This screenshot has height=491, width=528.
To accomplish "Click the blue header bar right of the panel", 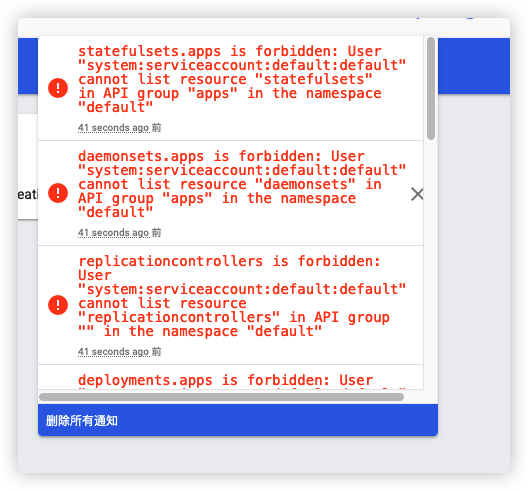I will (x=474, y=66).
